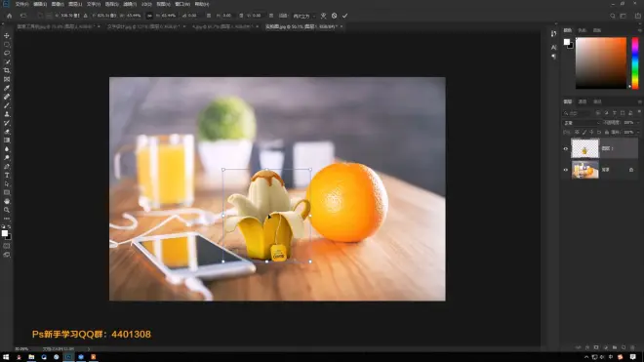The width and height of the screenshot is (644, 362).
Task: Select the Frame tool
Action: 7,79
